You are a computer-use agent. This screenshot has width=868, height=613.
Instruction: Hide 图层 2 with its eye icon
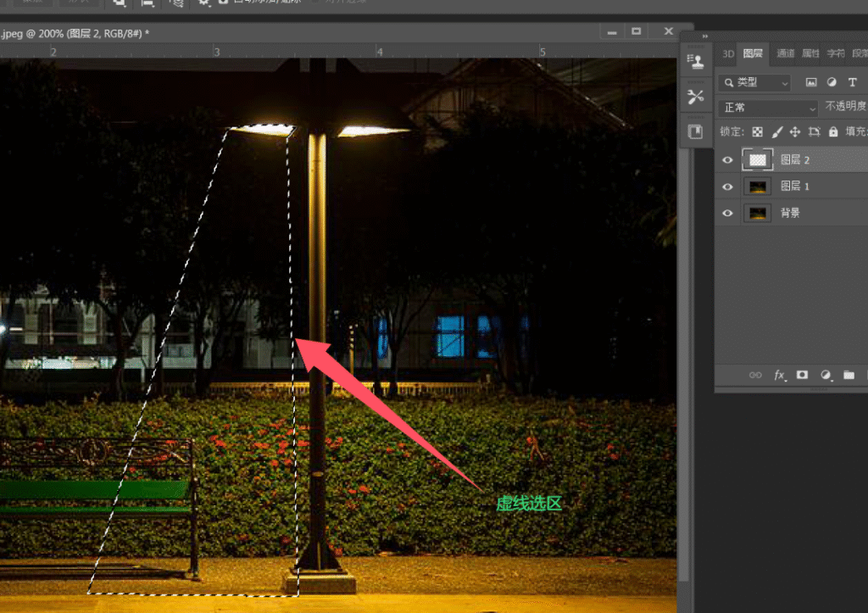[x=727, y=160]
